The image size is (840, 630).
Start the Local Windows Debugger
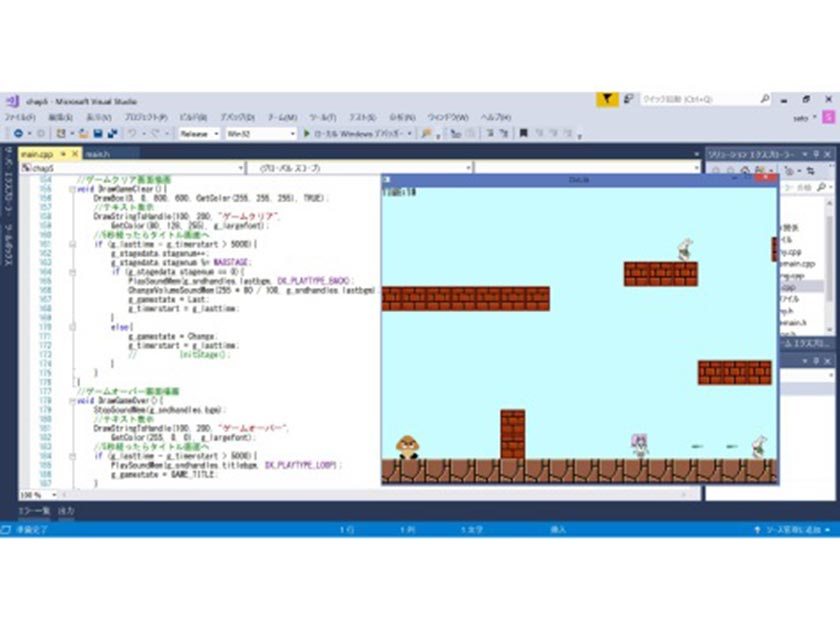[354, 133]
